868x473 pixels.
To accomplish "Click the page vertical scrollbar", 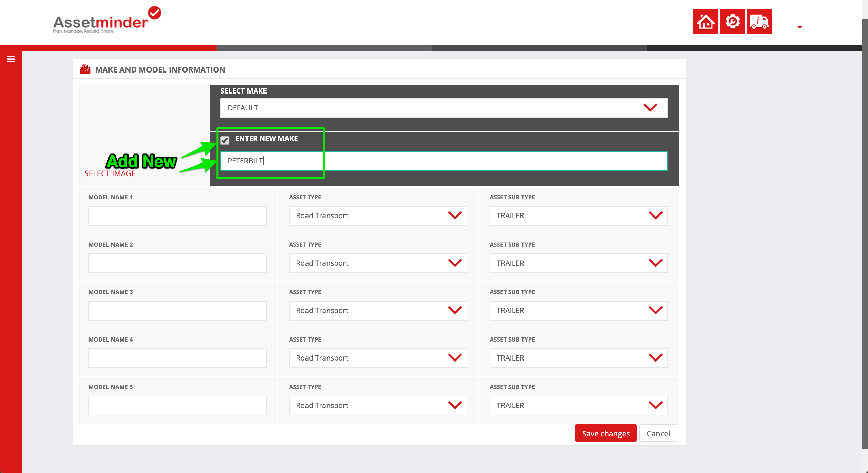I will (865, 234).
